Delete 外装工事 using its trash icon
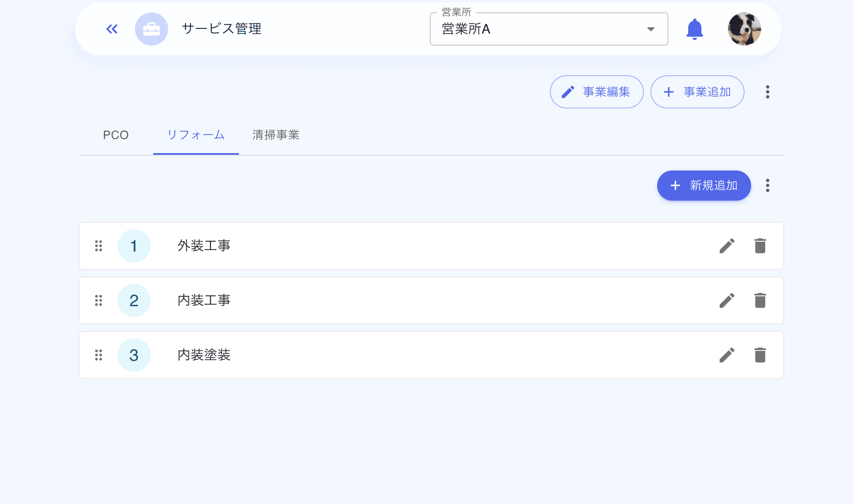 (x=760, y=246)
